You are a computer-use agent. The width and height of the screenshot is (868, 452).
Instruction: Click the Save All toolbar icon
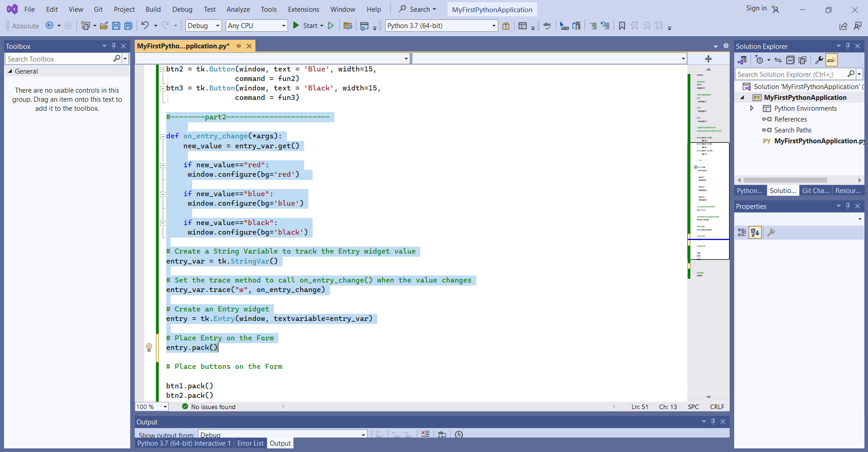coord(128,26)
